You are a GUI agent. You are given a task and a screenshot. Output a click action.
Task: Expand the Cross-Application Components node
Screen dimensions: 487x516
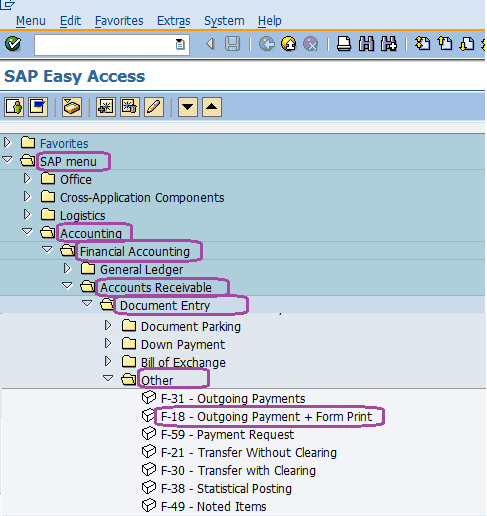(x=27, y=197)
